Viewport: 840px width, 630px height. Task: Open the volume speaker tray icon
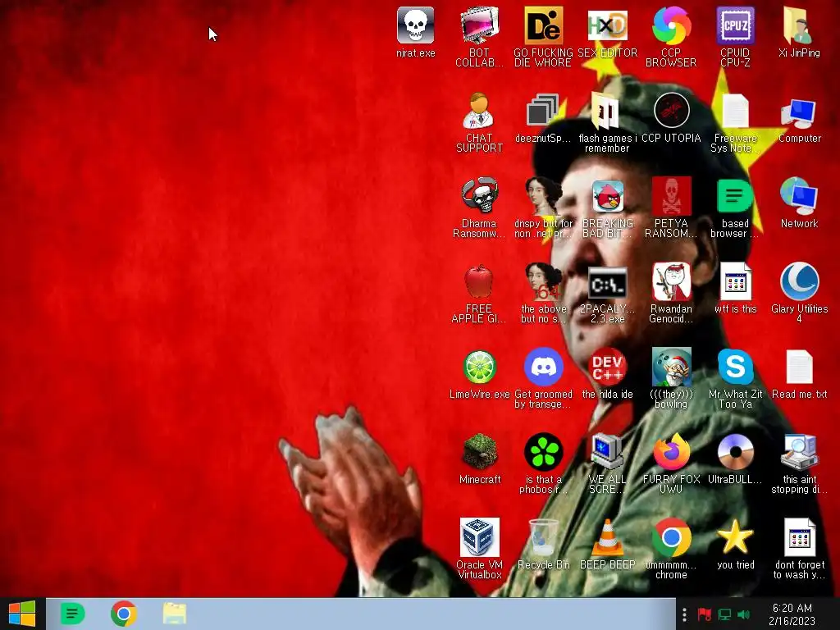[x=743, y=614]
